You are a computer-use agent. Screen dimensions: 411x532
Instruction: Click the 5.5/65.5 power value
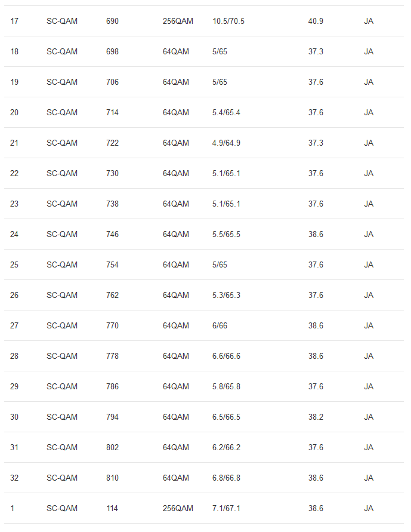point(226,235)
